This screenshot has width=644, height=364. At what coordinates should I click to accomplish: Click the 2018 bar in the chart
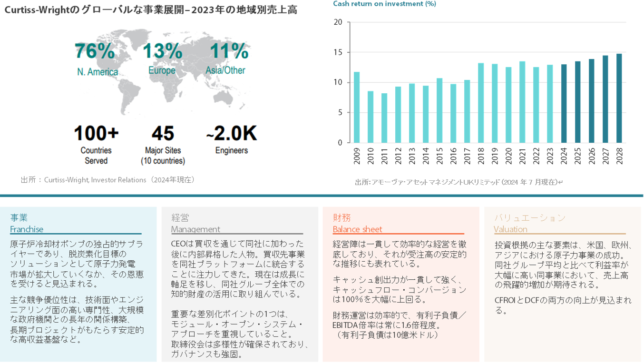(x=481, y=103)
